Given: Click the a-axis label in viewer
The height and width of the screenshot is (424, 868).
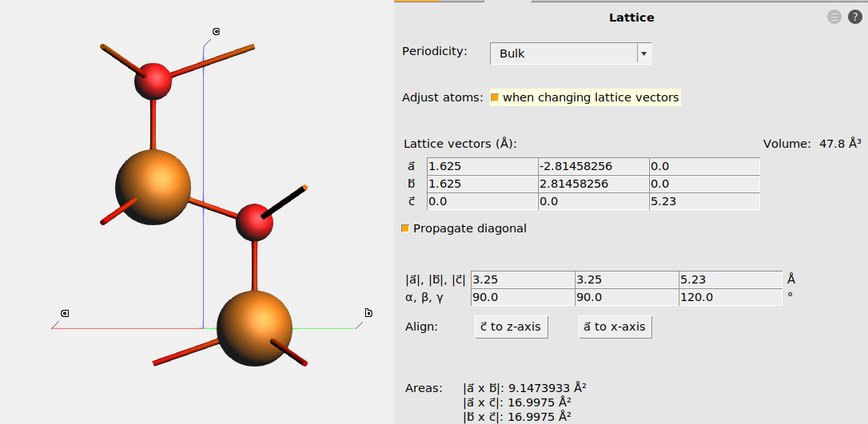Looking at the screenshot, I should coord(65,313).
